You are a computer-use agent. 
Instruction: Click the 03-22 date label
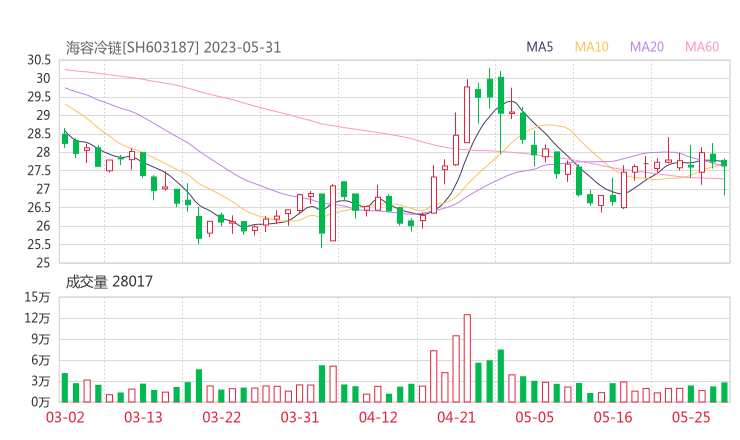[222, 417]
